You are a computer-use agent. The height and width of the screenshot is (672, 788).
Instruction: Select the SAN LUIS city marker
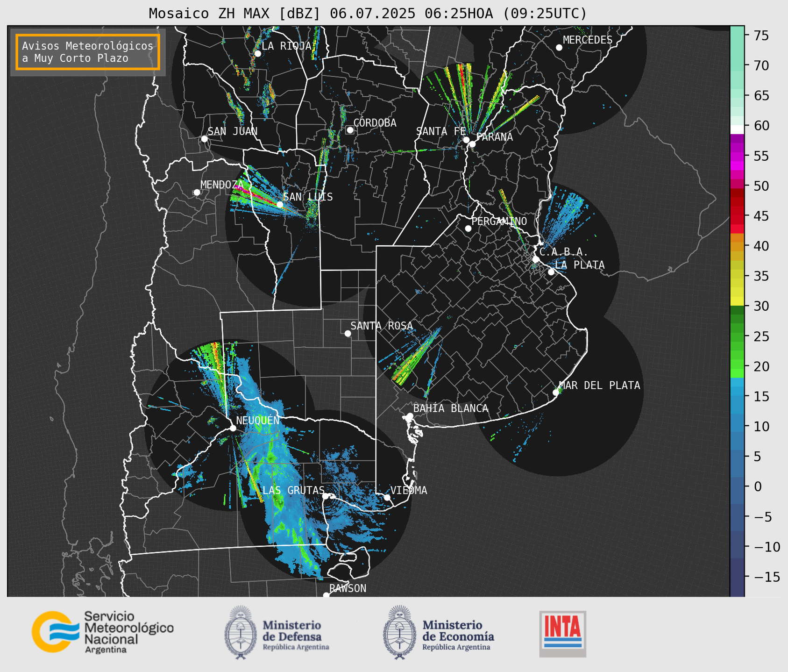pyautogui.click(x=280, y=205)
